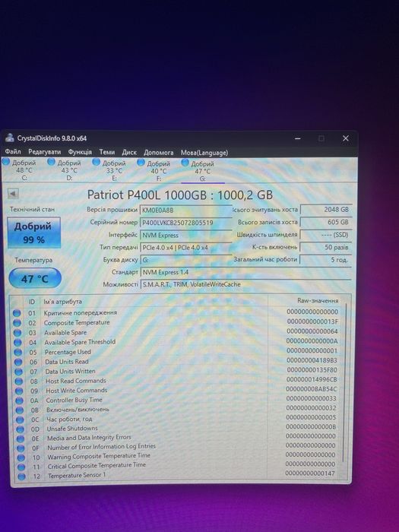This screenshot has width=399, height=532.
Task: Click the attribute list vertical scrollbar
Action: [x=346, y=383]
